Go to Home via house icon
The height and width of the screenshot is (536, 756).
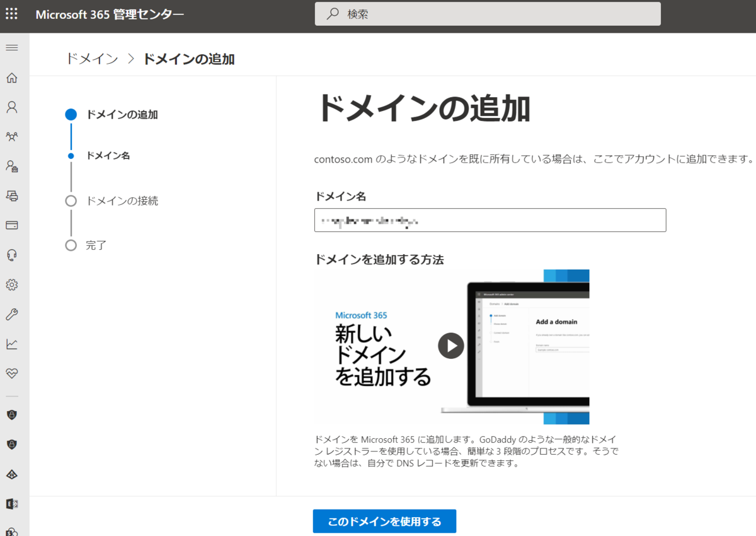coord(12,78)
